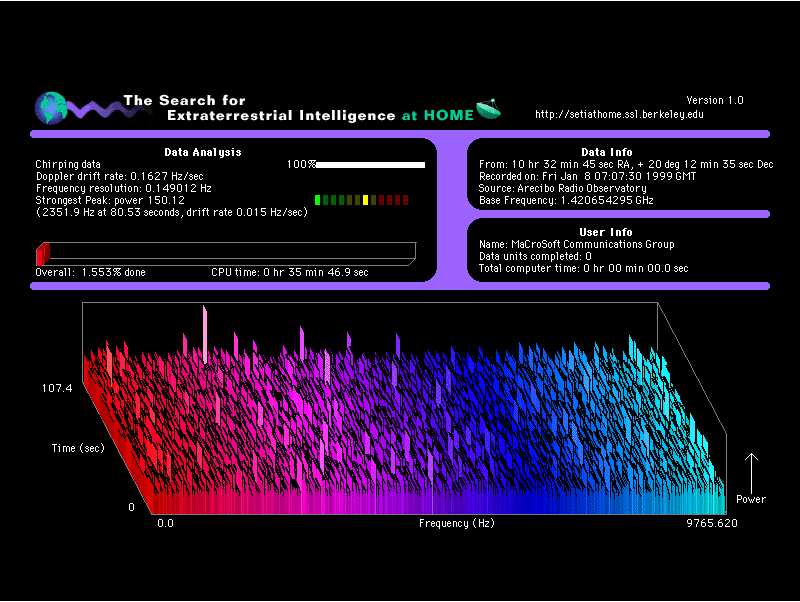Click the overall progress bar track
The height and width of the screenshot is (602, 800).
230,254
